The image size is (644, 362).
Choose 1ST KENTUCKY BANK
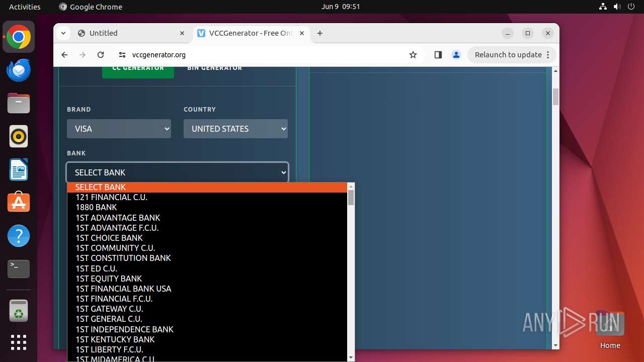point(207,339)
